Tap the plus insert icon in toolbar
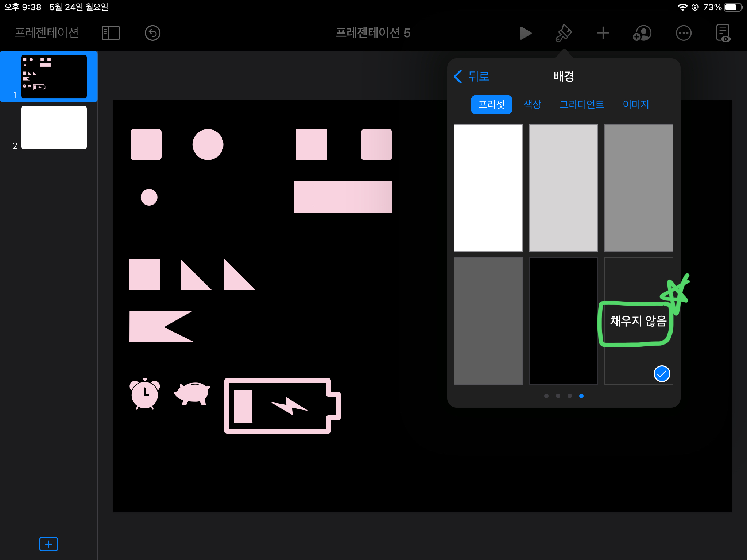747x560 pixels. [603, 33]
